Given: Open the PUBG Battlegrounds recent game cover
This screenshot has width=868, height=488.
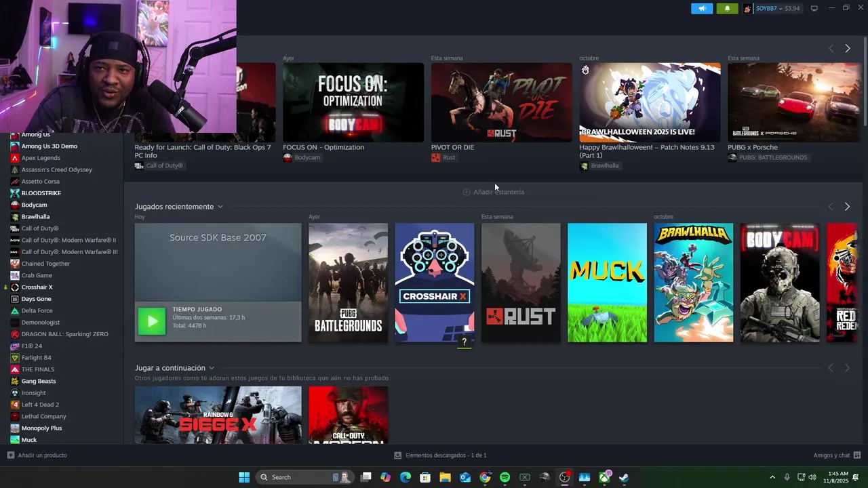Looking at the screenshot, I should pyautogui.click(x=348, y=283).
